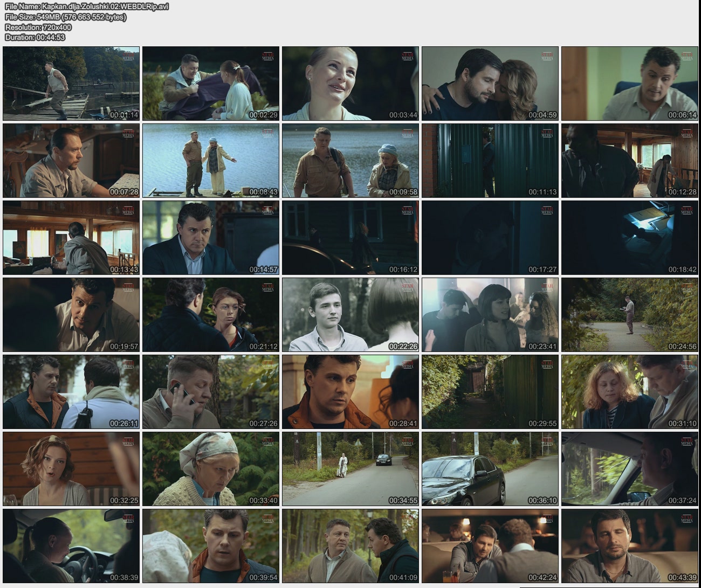Open the thumbnail timestamped 00:01:14
Screen dimensions: 701x588
click(x=71, y=84)
